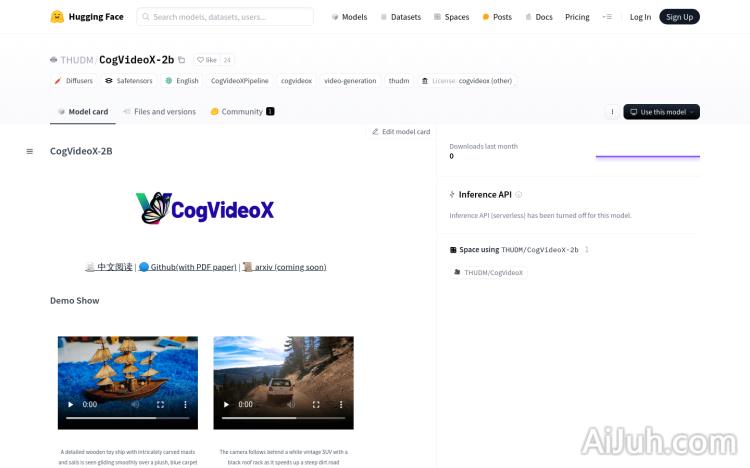Click the CogVideoX-2B heading
The width and height of the screenshot is (750, 468).
[x=81, y=151]
